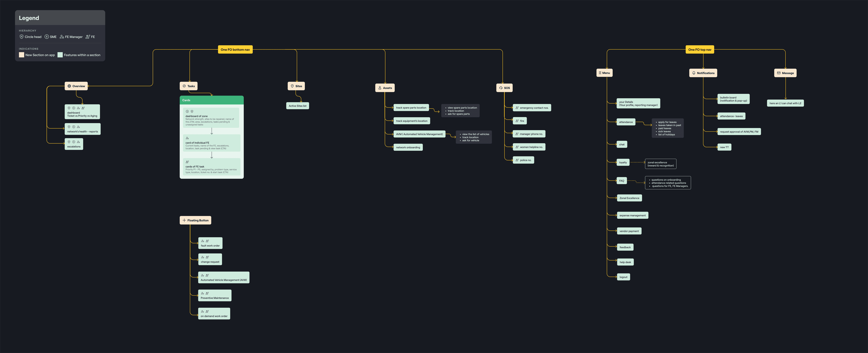Viewport: 868px width, 353px height.
Task: Click "loyalty" node
Action: pos(623,163)
